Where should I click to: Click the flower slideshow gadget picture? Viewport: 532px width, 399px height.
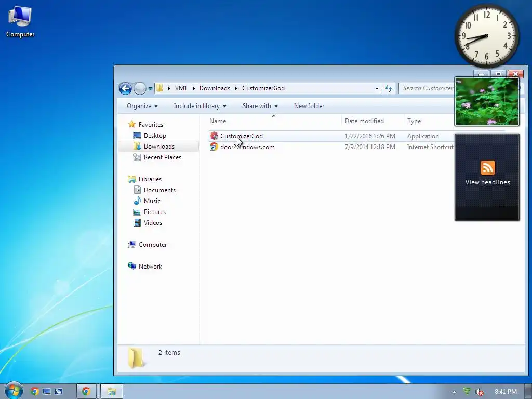point(487,101)
